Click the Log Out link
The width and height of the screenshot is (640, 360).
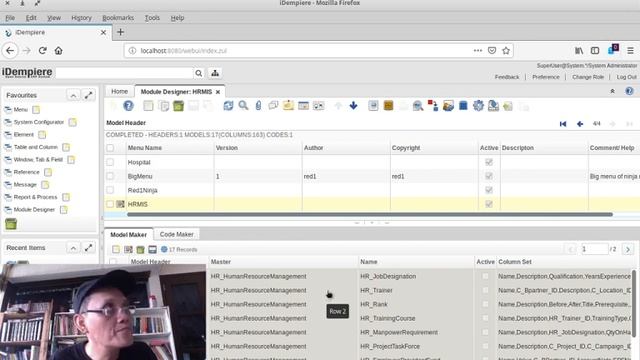coord(626,77)
